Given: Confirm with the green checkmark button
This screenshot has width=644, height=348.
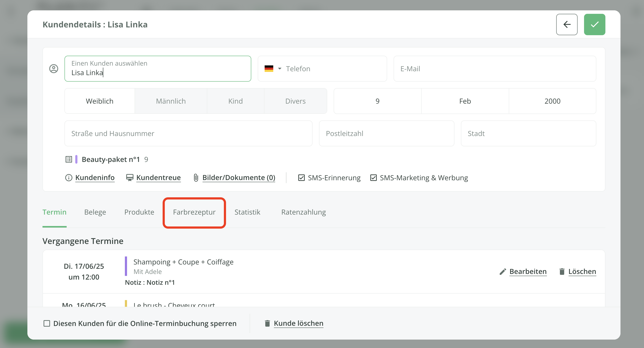Looking at the screenshot, I should (594, 25).
